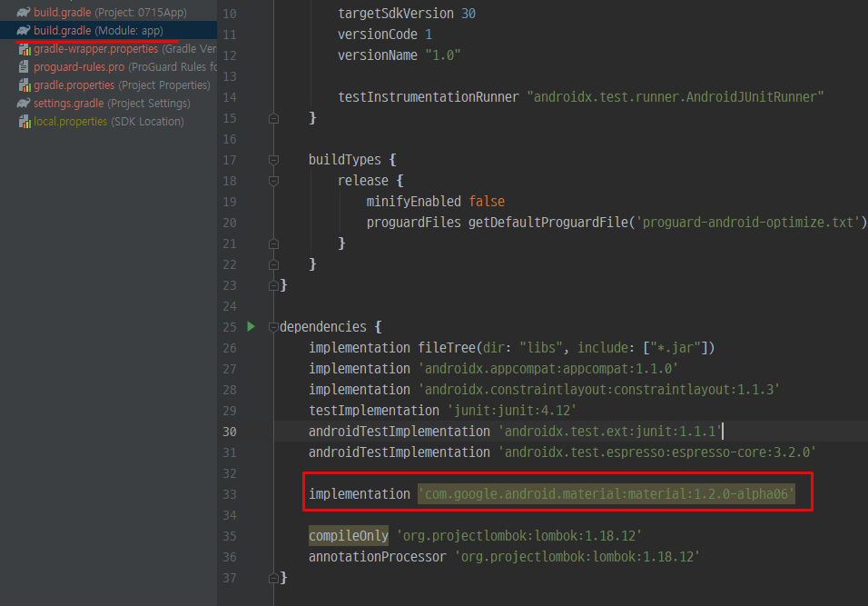Collapse the fold marker at line 17 buildTypes
868x606 pixels.
(x=273, y=160)
